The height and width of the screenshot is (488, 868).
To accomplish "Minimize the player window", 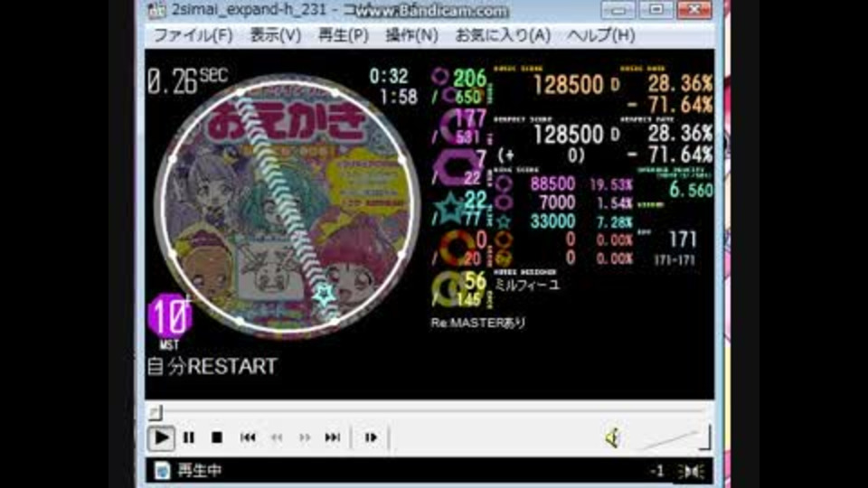I will point(618,9).
